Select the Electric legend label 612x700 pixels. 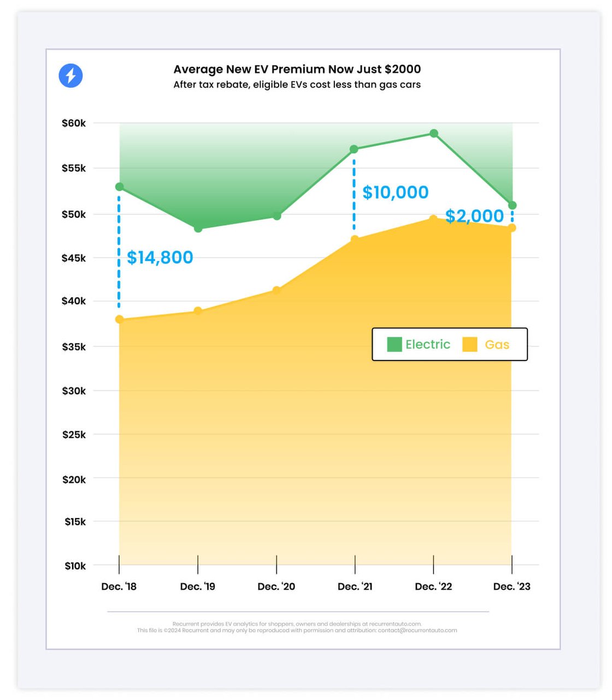pyautogui.click(x=428, y=344)
